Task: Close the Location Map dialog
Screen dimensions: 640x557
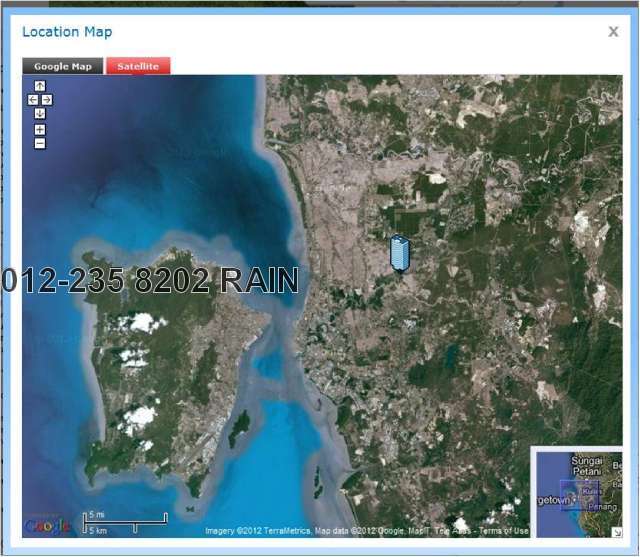Action: [613, 32]
